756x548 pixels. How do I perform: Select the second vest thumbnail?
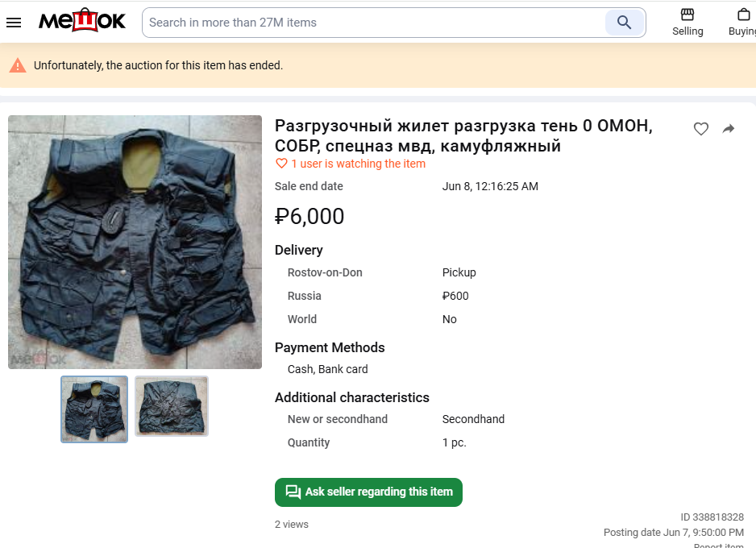click(x=172, y=407)
